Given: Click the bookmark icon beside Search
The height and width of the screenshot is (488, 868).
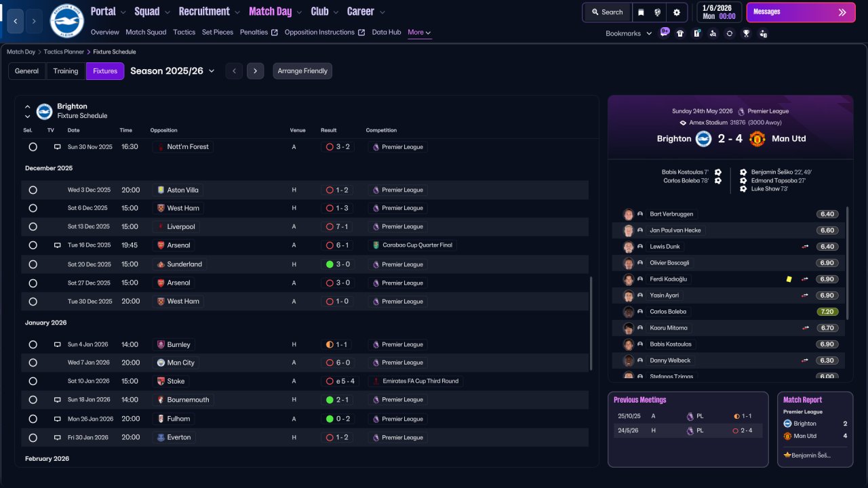Looking at the screenshot, I should point(641,12).
